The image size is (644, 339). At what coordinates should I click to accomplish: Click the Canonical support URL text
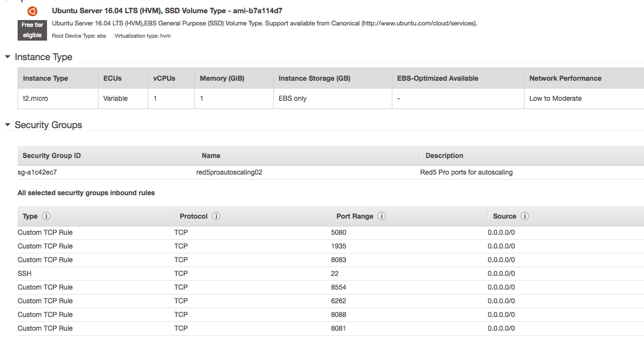[x=419, y=23]
